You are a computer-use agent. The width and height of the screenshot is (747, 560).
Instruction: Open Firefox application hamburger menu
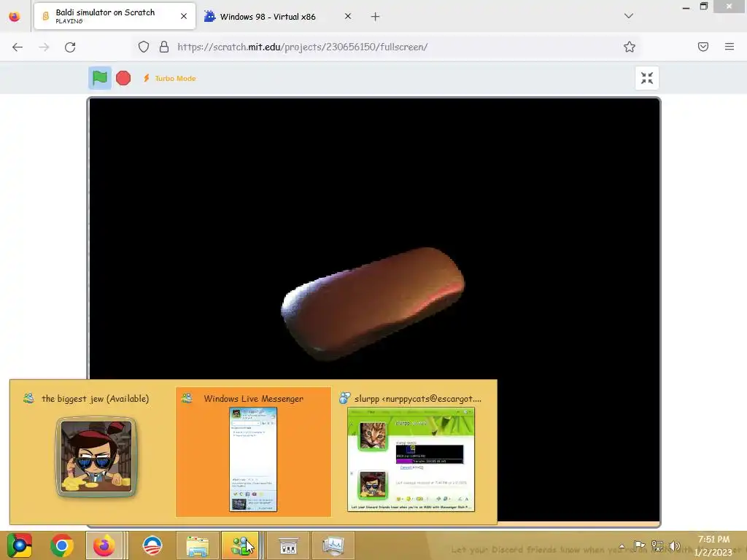point(729,47)
